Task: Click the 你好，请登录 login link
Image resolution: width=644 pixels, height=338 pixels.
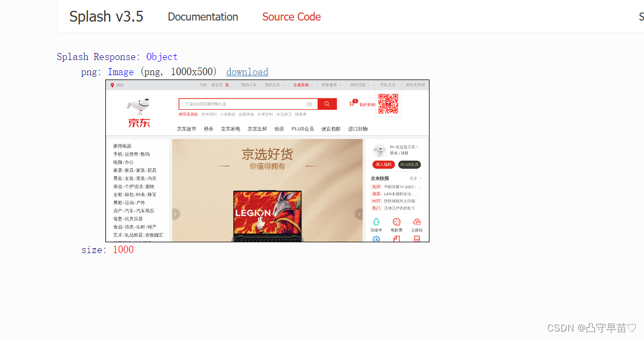Action: point(211,85)
